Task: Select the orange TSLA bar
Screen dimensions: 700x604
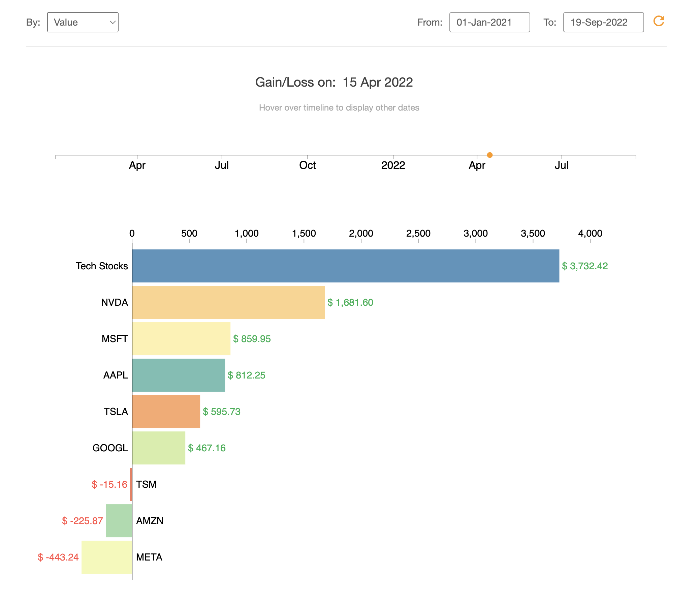Action: click(x=166, y=411)
